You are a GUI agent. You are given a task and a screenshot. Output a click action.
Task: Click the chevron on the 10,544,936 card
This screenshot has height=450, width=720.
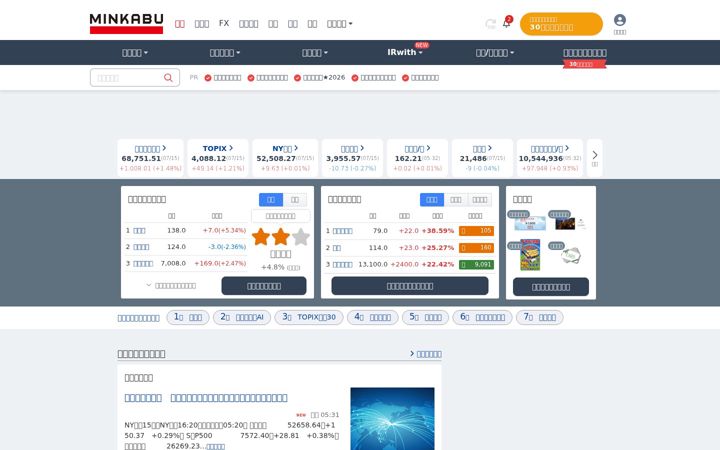tap(567, 148)
